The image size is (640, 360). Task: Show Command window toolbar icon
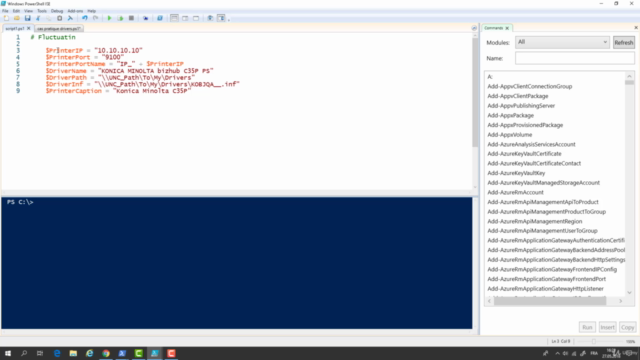(x=210, y=18)
